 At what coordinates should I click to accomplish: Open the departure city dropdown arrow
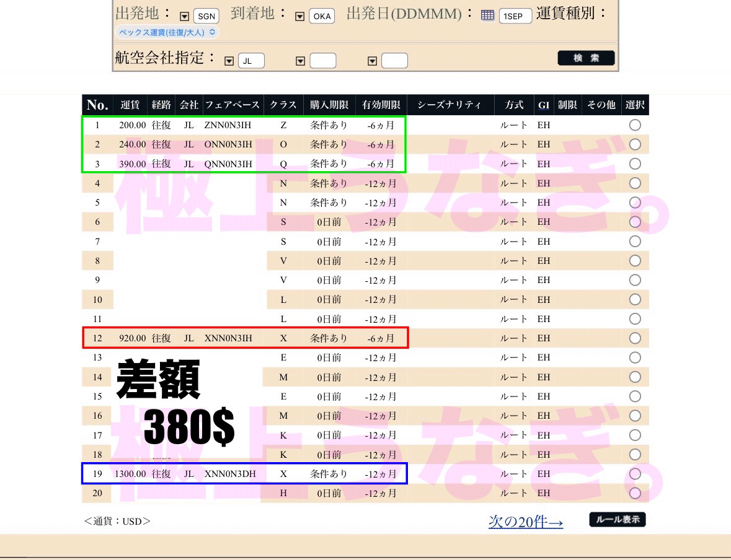pyautogui.click(x=185, y=16)
